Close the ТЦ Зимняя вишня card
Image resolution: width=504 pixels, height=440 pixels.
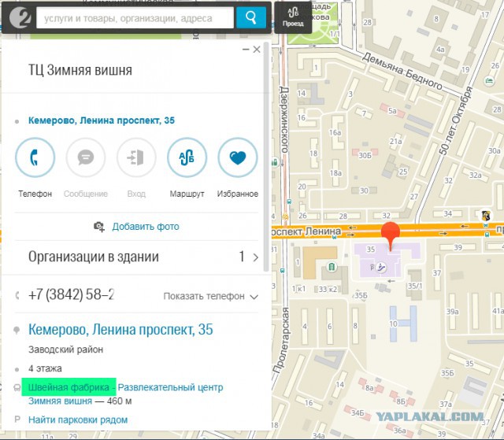point(257,50)
